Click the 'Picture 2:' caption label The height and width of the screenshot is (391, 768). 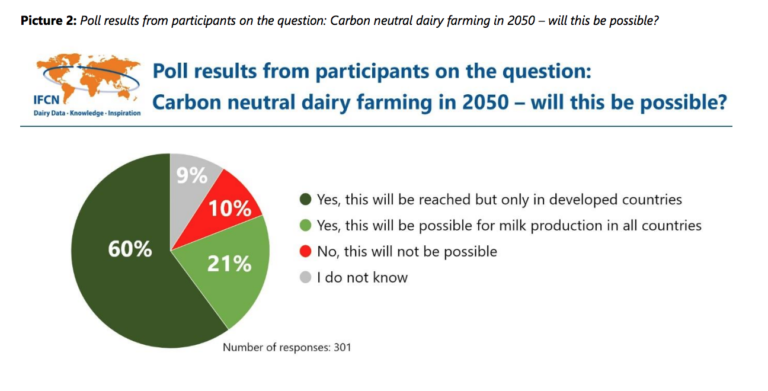48,22
